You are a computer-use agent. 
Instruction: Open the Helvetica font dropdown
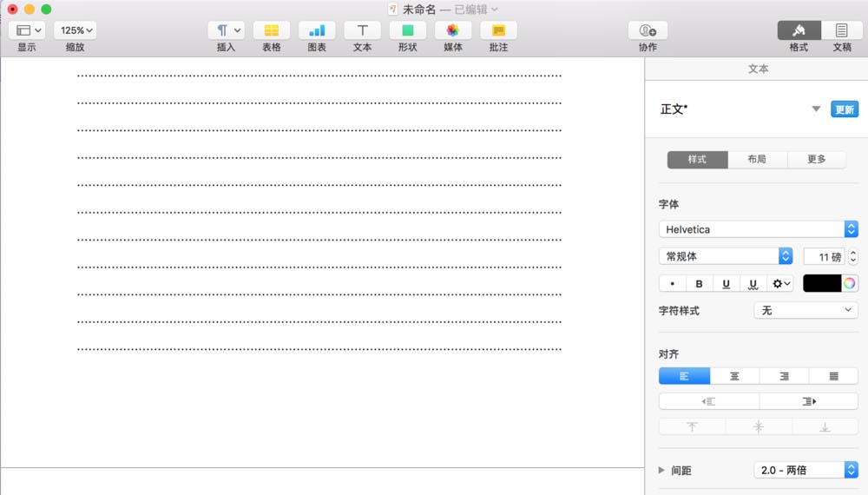click(758, 229)
